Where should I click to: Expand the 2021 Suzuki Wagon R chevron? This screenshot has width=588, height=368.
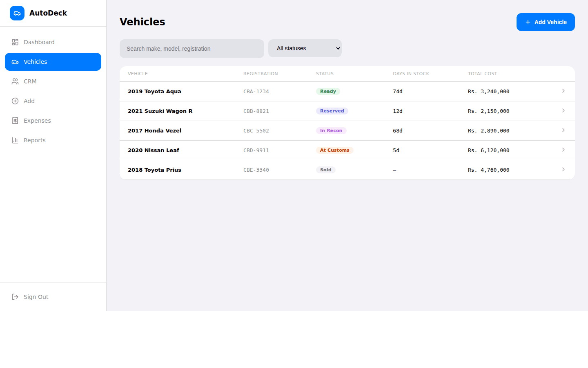coord(563,110)
